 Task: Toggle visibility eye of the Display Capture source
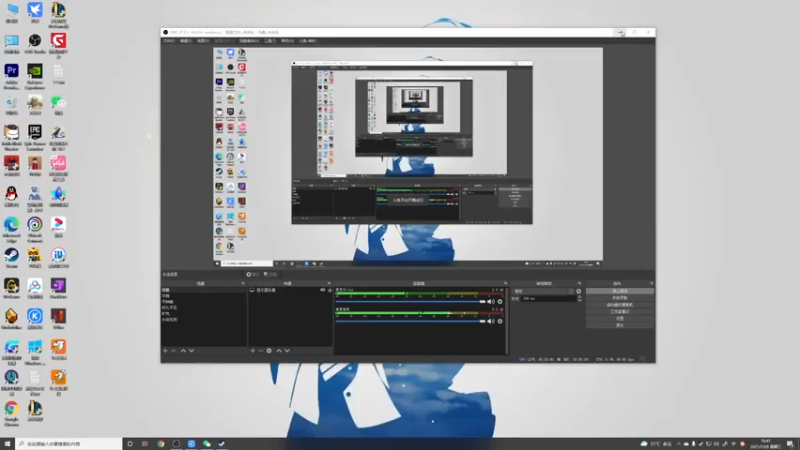tap(322, 290)
